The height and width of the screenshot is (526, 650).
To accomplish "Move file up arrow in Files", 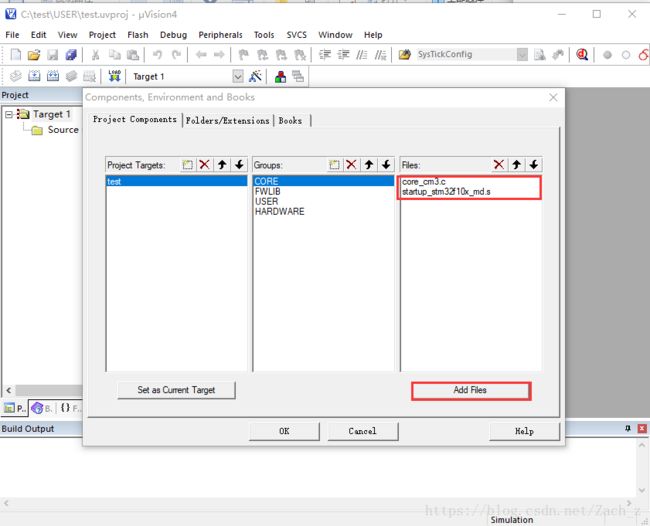I will [x=517, y=165].
